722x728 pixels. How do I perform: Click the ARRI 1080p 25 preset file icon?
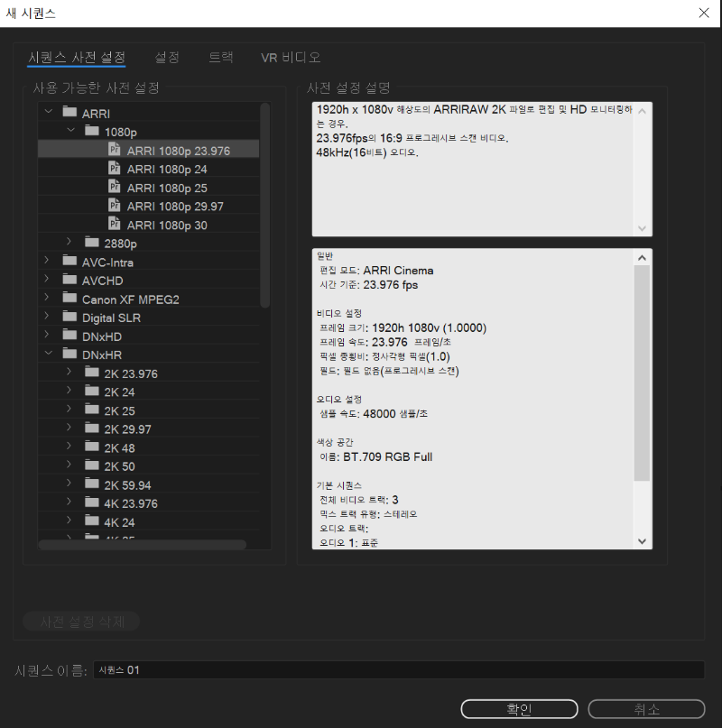115,186
